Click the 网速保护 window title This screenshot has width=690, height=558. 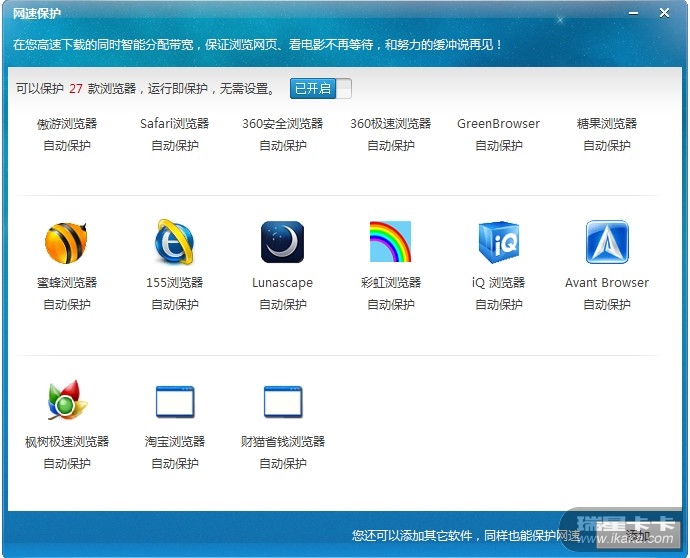pyautogui.click(x=37, y=14)
